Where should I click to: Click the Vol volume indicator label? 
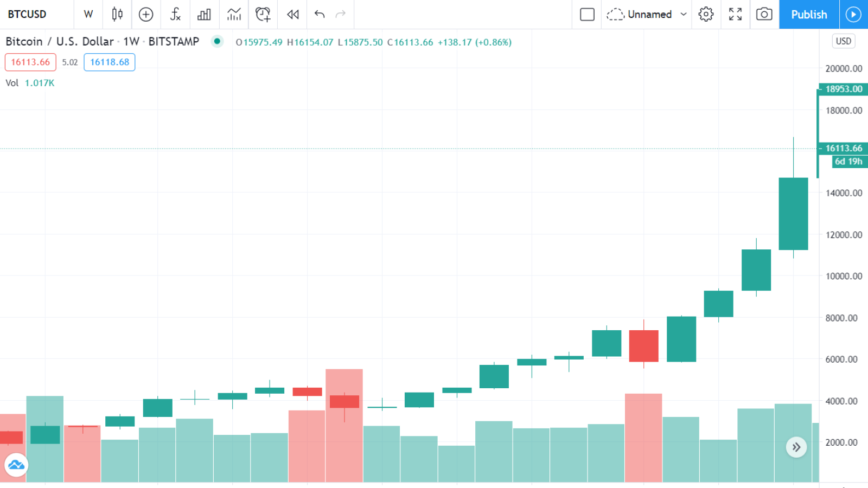click(x=12, y=83)
